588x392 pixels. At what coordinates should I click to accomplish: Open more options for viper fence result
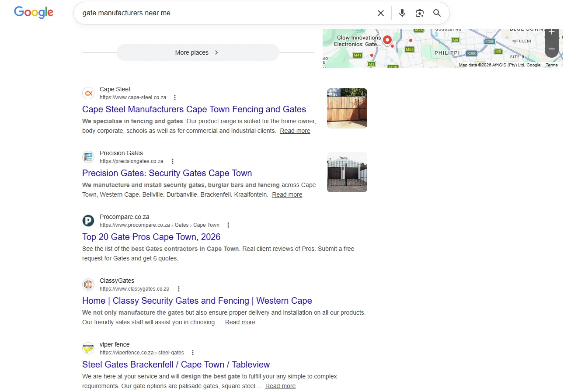[193, 353]
